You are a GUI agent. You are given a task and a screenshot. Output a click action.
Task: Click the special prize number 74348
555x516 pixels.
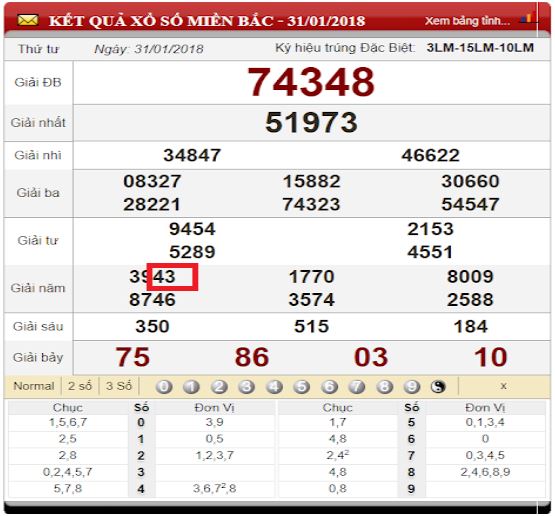click(311, 82)
